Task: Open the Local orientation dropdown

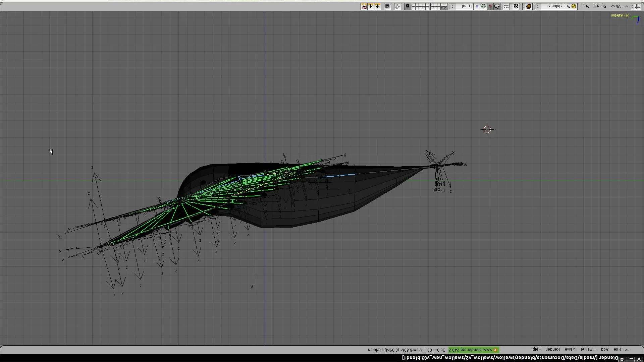Action: point(462,6)
